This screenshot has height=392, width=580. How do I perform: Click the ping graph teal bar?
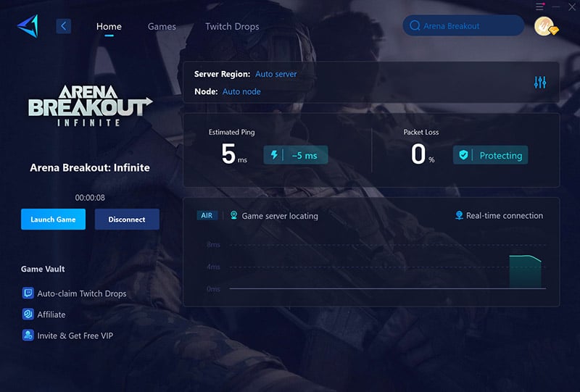pos(525,272)
